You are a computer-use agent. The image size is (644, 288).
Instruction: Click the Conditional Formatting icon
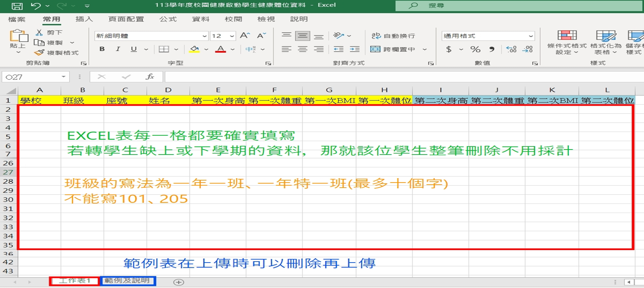567,36
